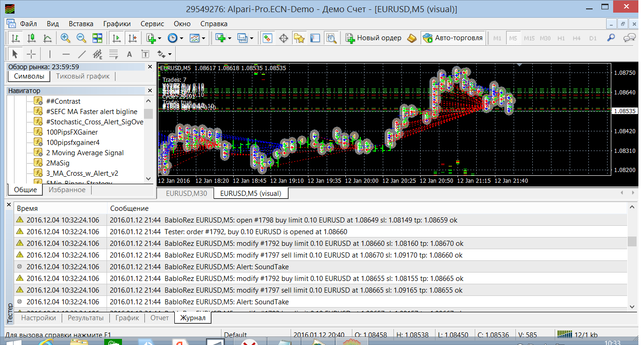
Task: Choose the text label 'A' tool
Action: point(129,54)
